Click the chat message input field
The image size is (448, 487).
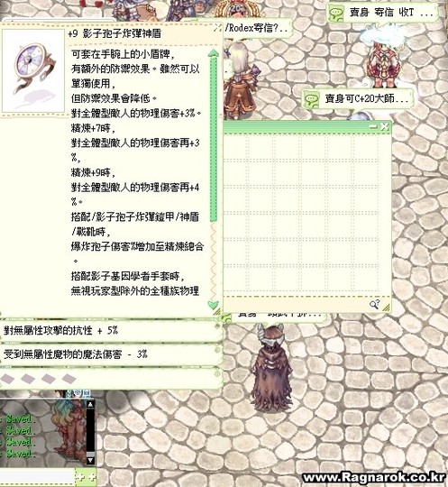(x=37, y=477)
